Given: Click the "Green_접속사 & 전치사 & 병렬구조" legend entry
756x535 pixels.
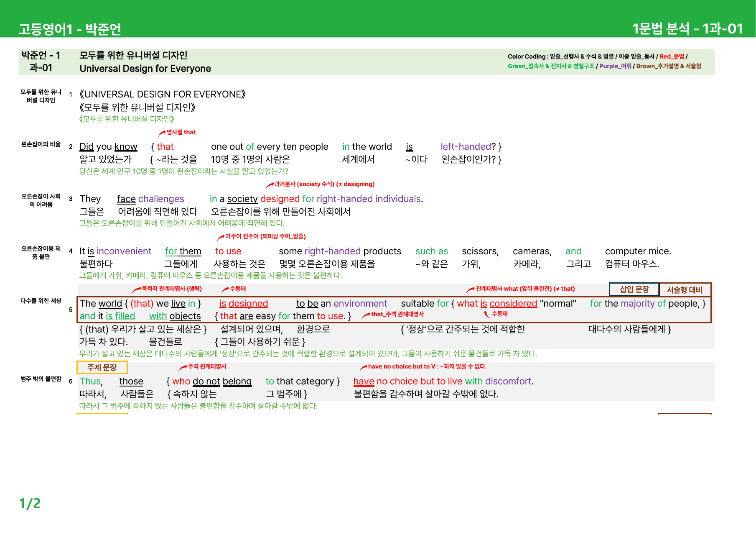Looking at the screenshot, I should (x=551, y=66).
